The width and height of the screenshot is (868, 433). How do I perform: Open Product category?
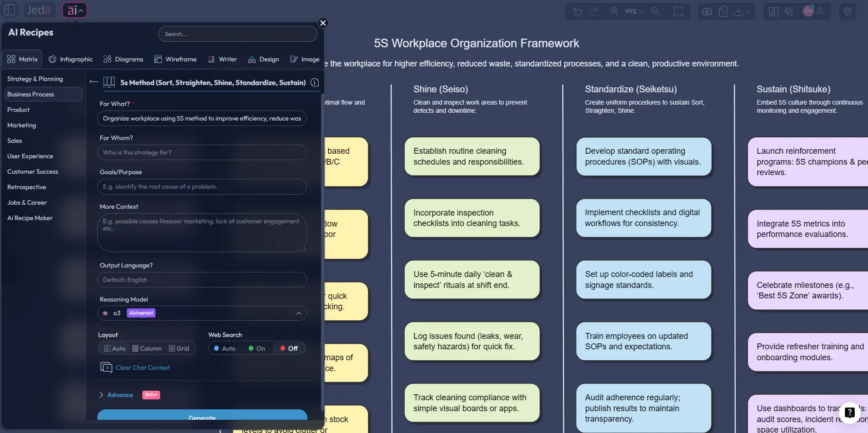[x=18, y=110]
